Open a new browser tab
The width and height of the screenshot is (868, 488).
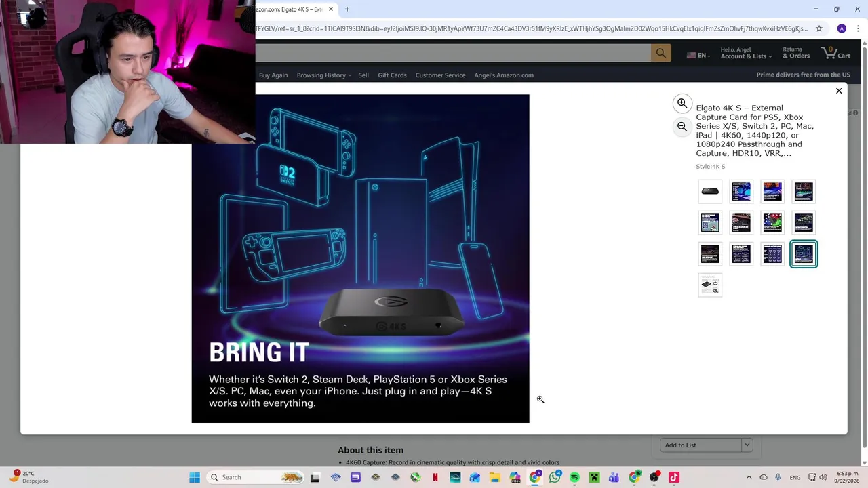click(x=347, y=9)
